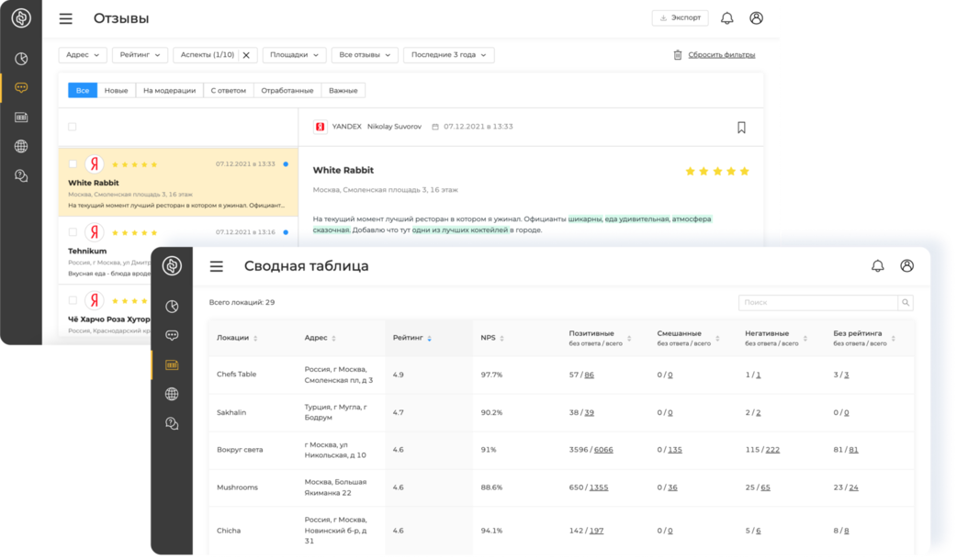This screenshot has height=560, width=957.
Task: Click the trash icon beside Сбросить фильтры
Action: 678,55
